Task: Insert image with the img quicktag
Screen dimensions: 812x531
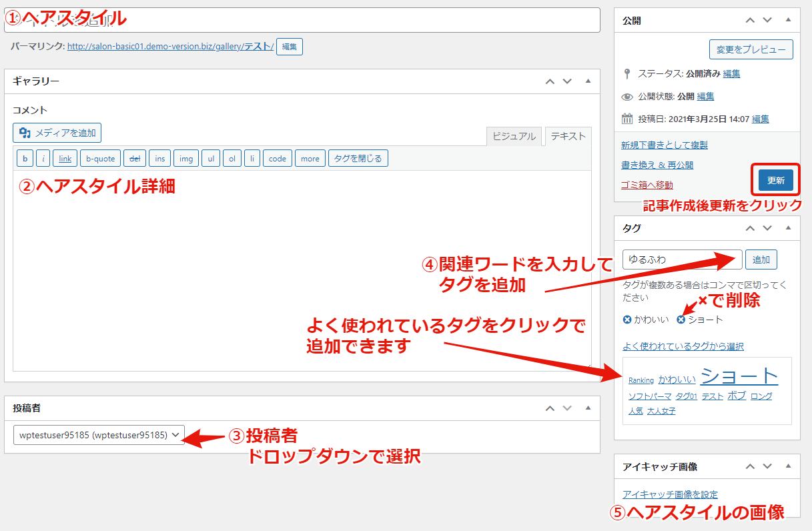Action: (x=186, y=159)
